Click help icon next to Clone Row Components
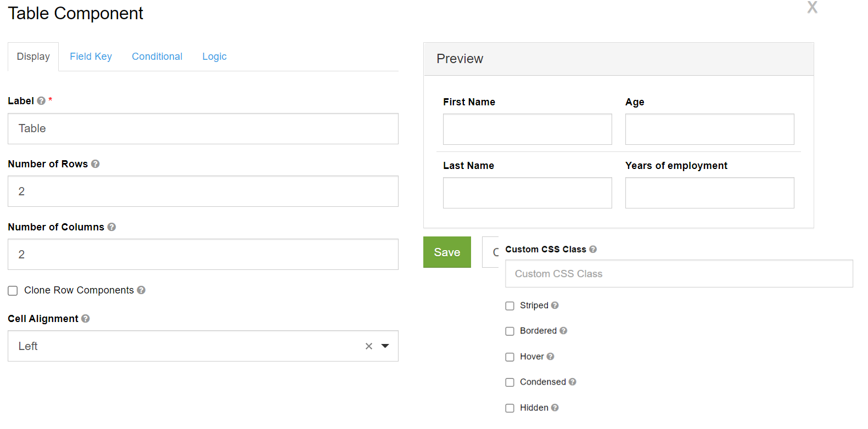Screen dimensions: 868x429 pyautogui.click(x=141, y=290)
